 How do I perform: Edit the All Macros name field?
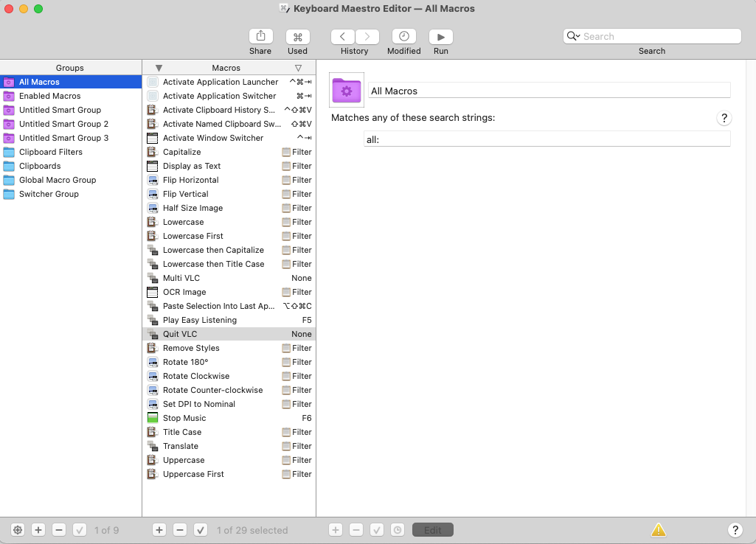coord(549,91)
